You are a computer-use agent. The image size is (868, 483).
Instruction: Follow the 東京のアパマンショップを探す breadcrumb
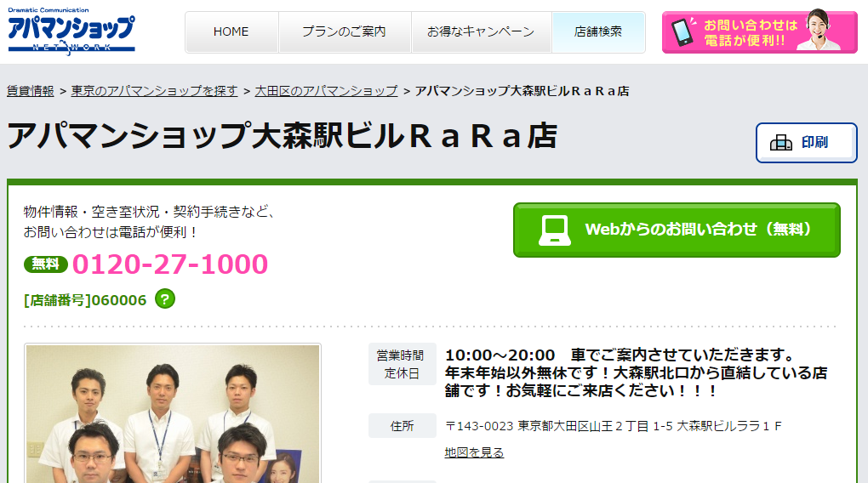tap(154, 91)
